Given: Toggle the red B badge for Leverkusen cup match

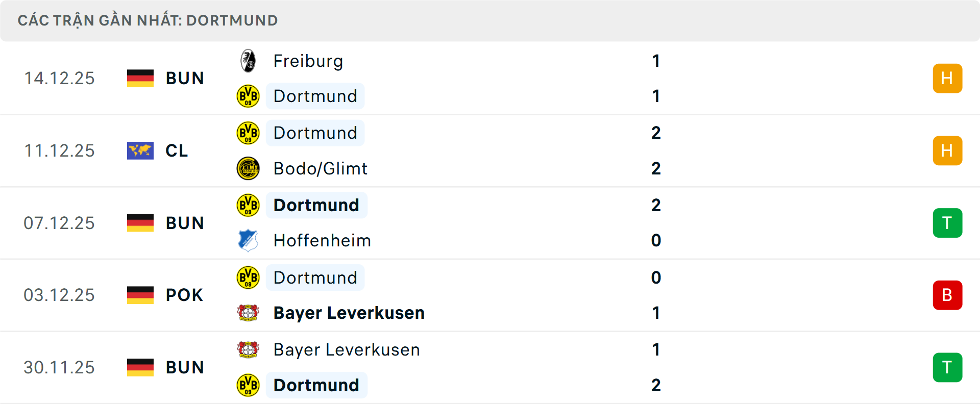Looking at the screenshot, I should pyautogui.click(x=948, y=295).
